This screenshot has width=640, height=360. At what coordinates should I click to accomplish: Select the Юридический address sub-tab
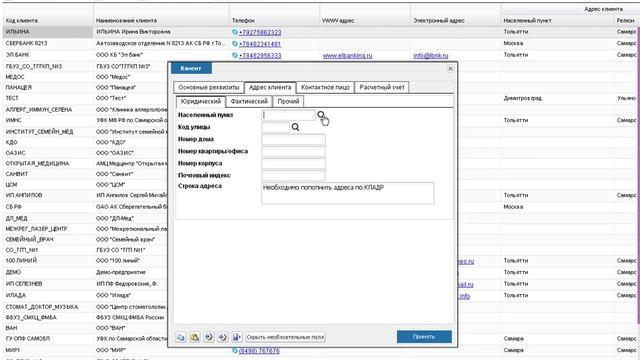[x=200, y=101]
